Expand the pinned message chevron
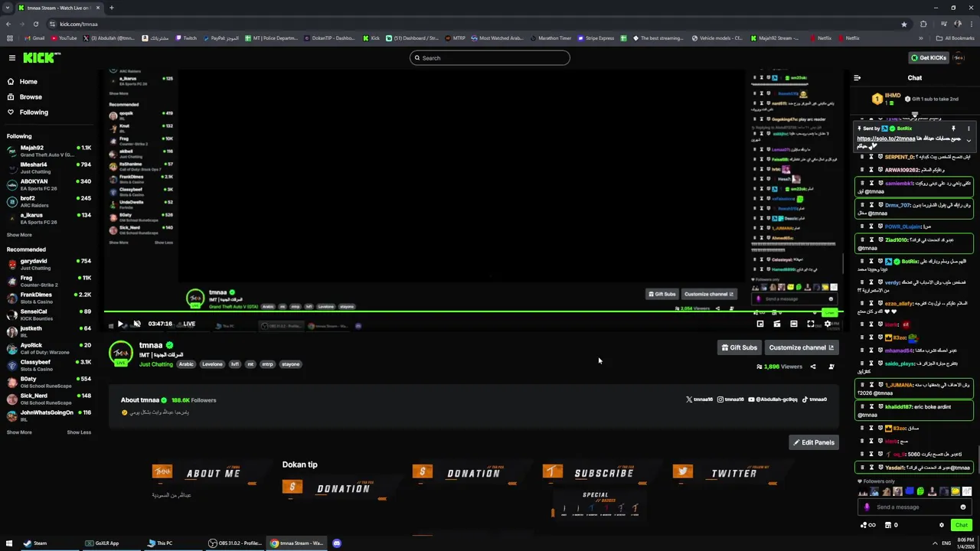 [x=969, y=141]
